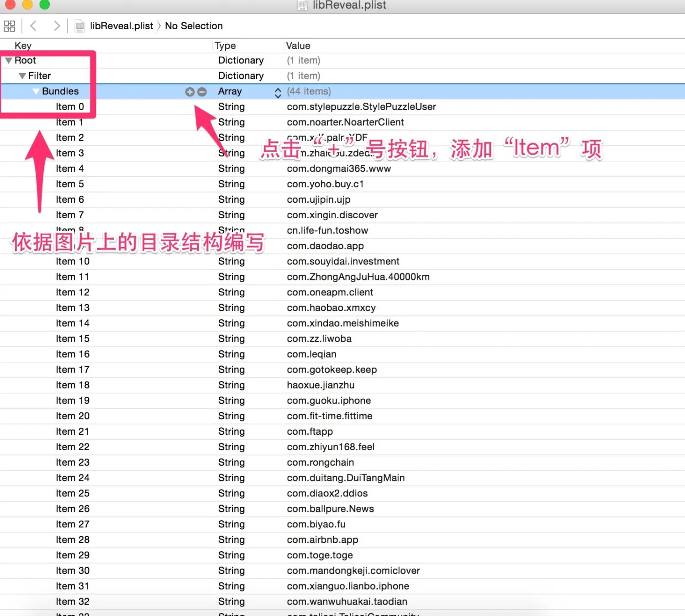Open the related items grid icon

pos(10,26)
